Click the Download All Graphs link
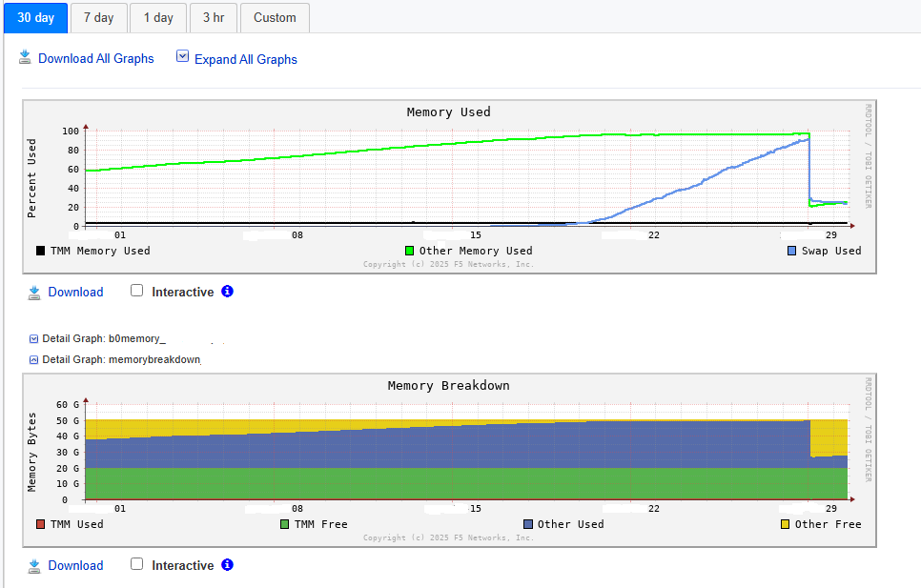921x588 pixels. [x=95, y=58]
